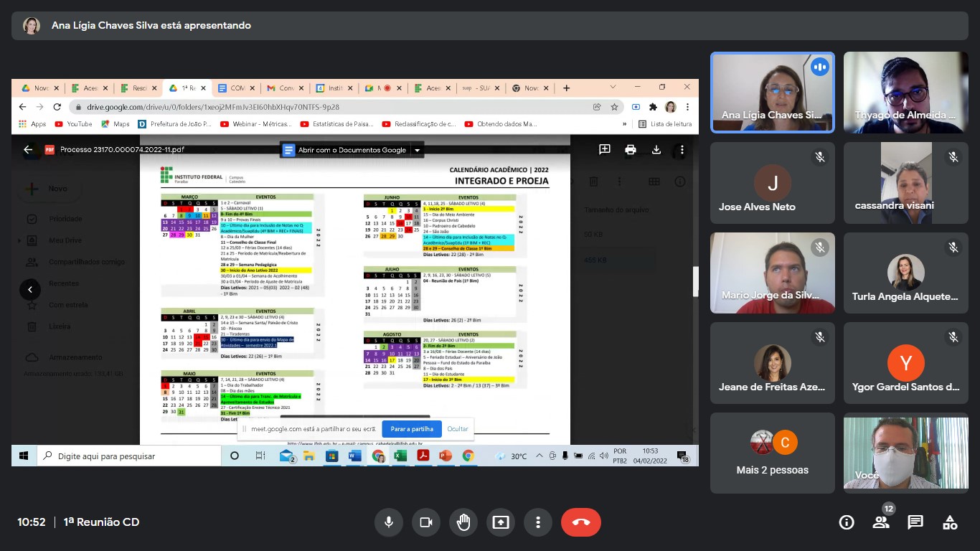Expand Abrir com o Documentos Google dropdown

(x=417, y=150)
